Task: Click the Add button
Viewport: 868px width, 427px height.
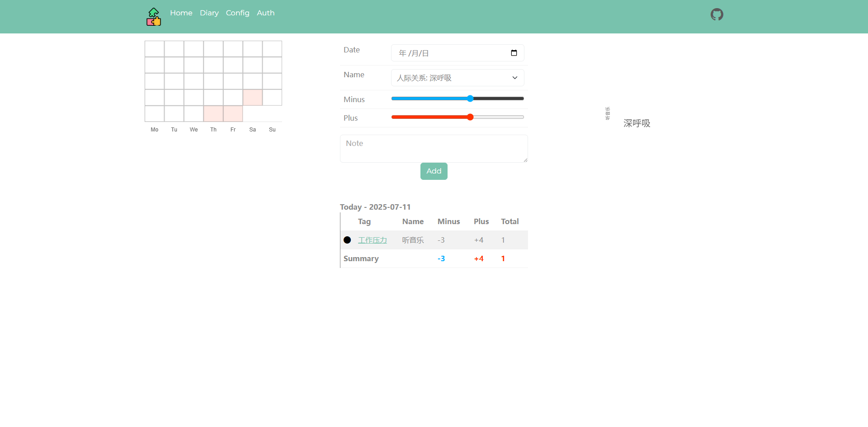Action: (434, 171)
